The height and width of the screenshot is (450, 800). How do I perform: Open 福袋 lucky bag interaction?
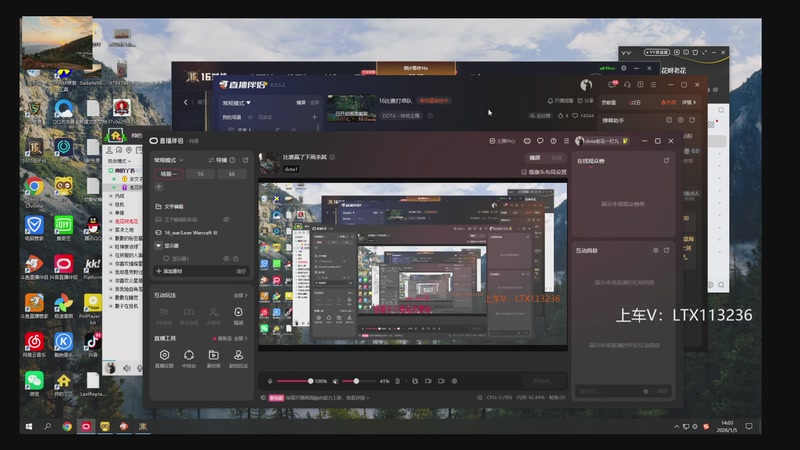pos(238,315)
